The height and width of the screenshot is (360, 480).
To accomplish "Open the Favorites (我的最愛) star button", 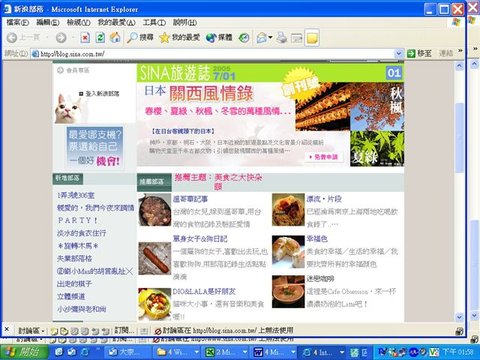I will pyautogui.click(x=179, y=38).
